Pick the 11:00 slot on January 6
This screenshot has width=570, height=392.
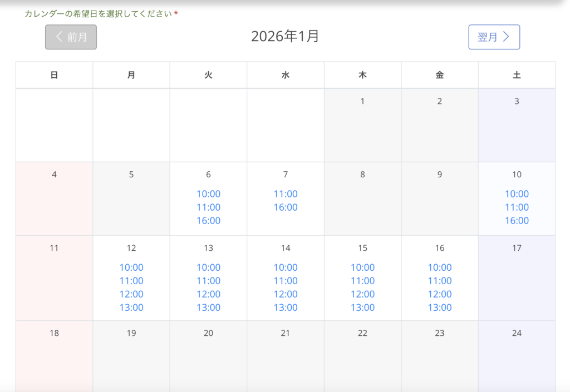tap(208, 207)
